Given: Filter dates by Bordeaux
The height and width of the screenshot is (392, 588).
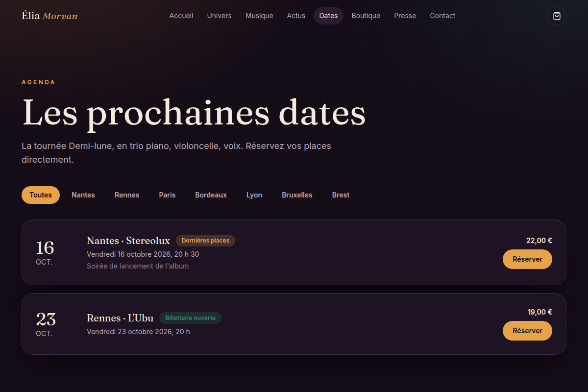Looking at the screenshot, I should click(211, 195).
